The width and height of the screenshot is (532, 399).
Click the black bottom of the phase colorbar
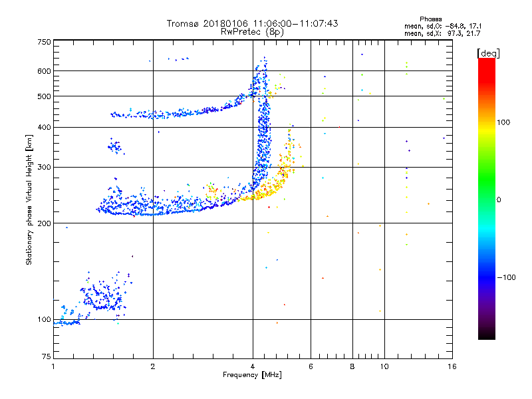pyautogui.click(x=487, y=335)
